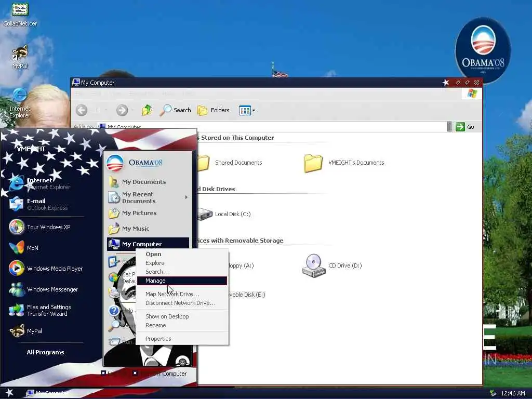The width and height of the screenshot is (532, 399).
Task: Choose Show on Desktop option
Action: tap(182, 316)
